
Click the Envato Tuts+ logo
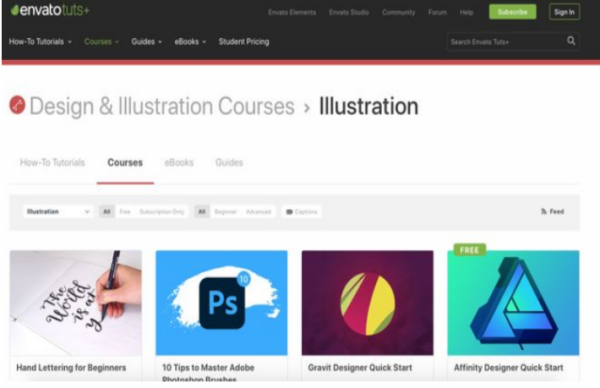tap(50, 11)
